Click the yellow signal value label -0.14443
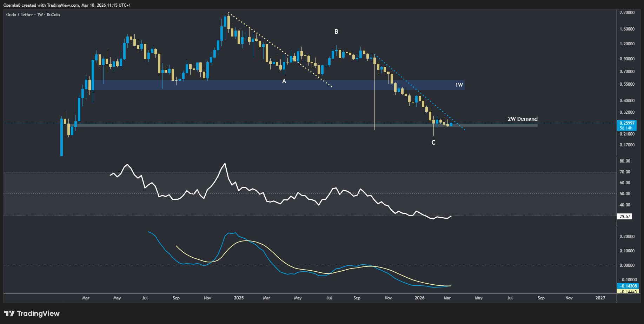 point(628,291)
